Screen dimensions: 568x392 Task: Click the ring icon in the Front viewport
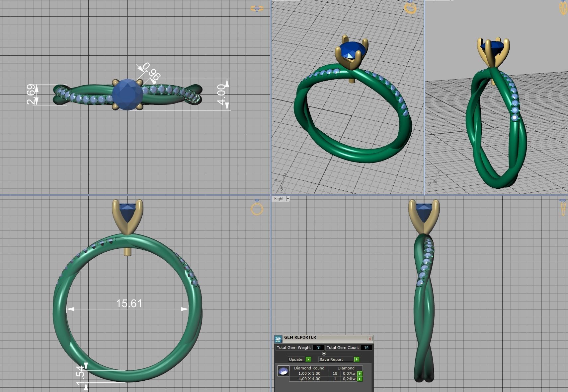(x=257, y=208)
